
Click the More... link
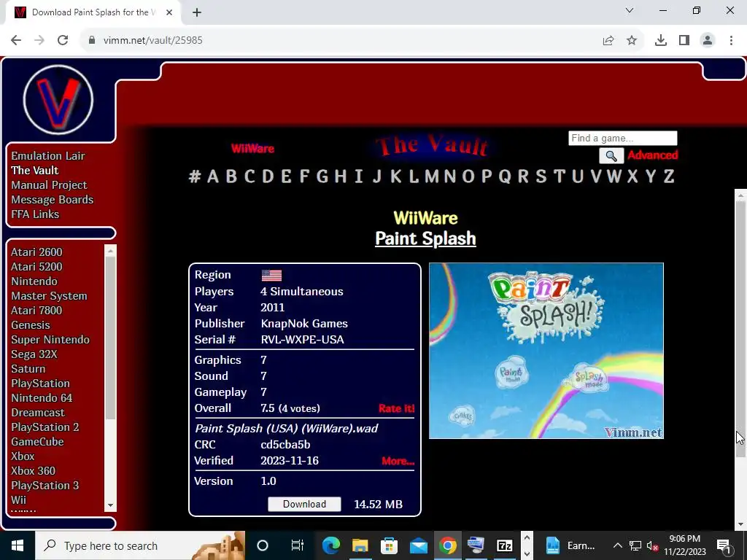398,461
